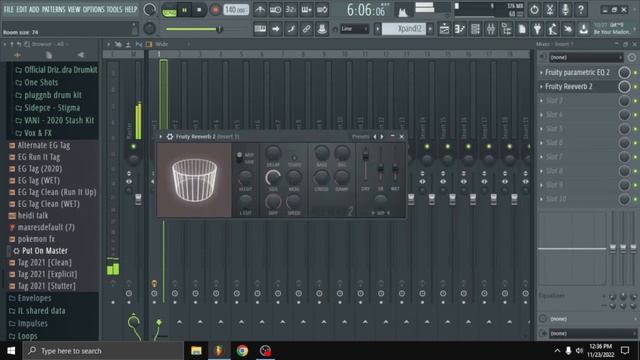
Task: Open the Fruity Reeverb 2 gear options
Action: click(x=170, y=137)
